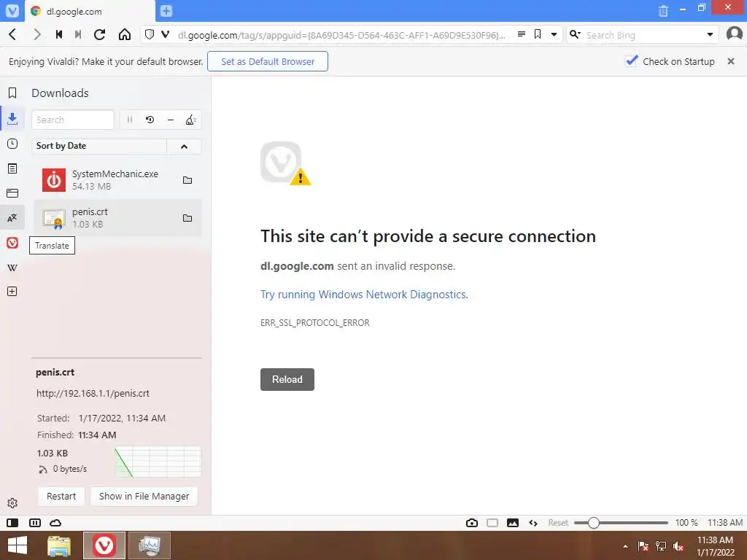Open File Explorer from taskbar
Image resolution: width=747 pixels, height=560 pixels.
pyautogui.click(x=59, y=545)
